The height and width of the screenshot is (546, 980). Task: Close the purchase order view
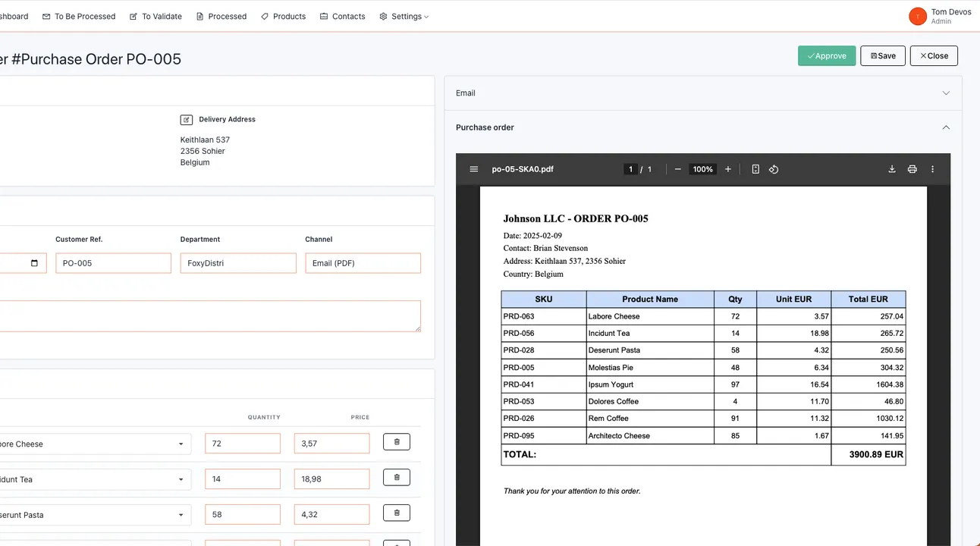934,55
